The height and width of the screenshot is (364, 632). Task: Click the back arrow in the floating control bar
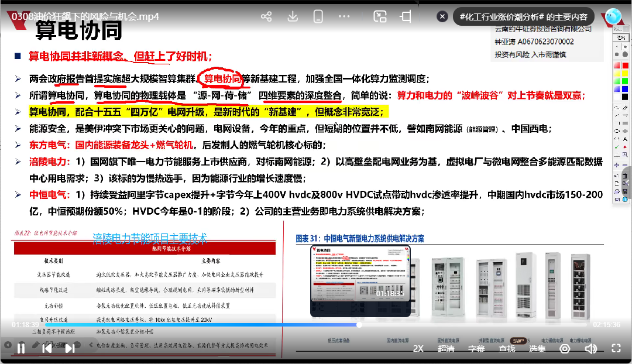tap(8, 345)
